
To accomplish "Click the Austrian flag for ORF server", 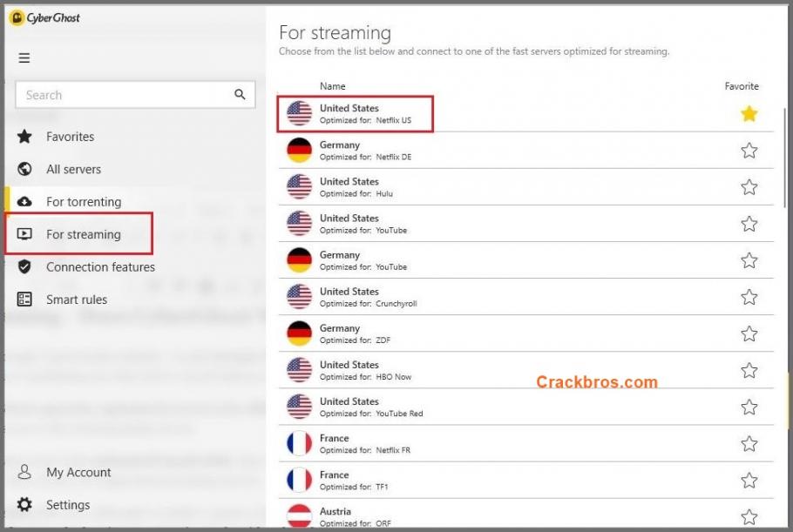I will (x=300, y=515).
